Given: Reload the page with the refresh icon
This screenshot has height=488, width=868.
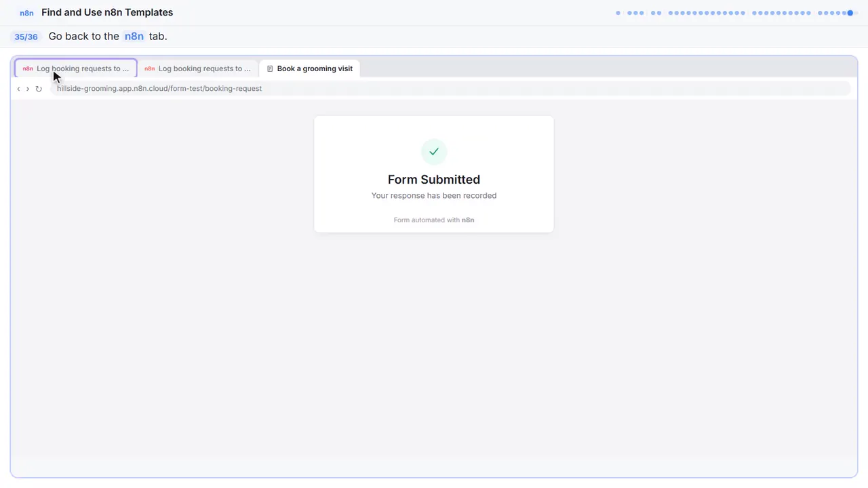Looking at the screenshot, I should coord(39,89).
